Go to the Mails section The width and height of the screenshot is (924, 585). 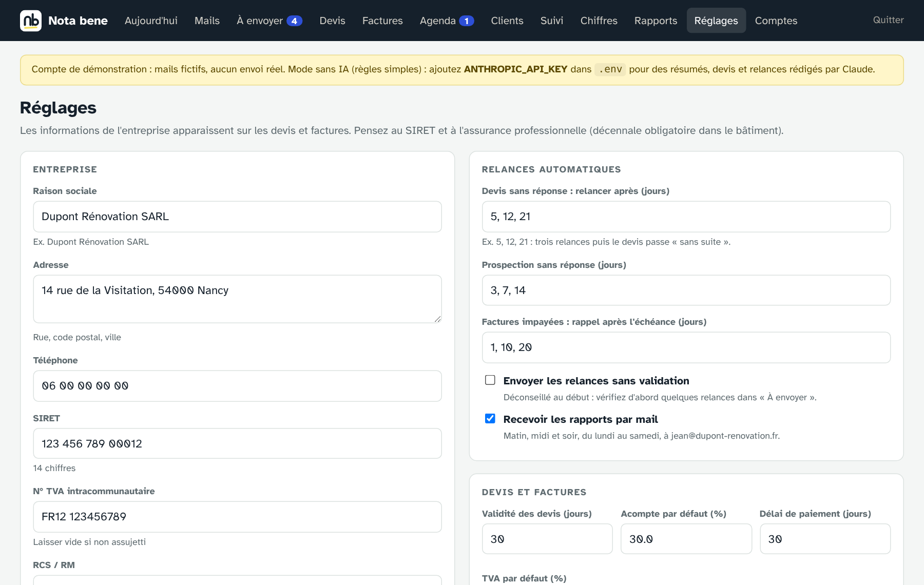pyautogui.click(x=207, y=21)
